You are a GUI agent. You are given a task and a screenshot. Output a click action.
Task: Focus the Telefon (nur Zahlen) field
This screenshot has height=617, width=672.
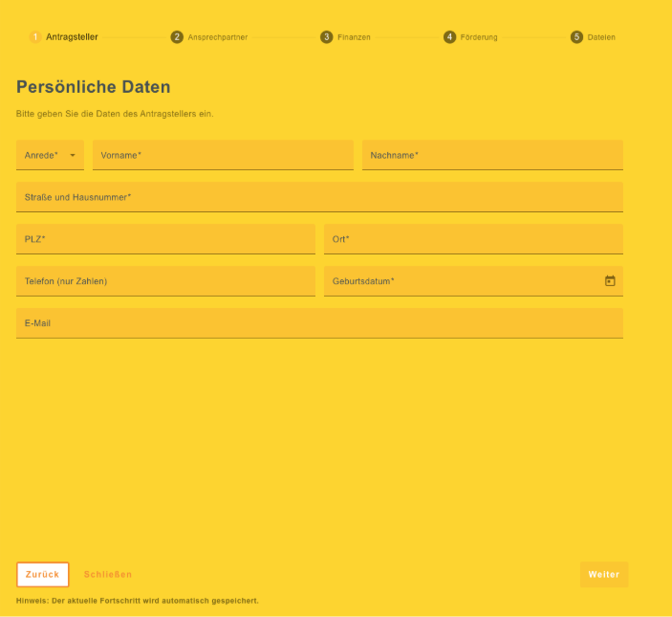[x=166, y=281]
